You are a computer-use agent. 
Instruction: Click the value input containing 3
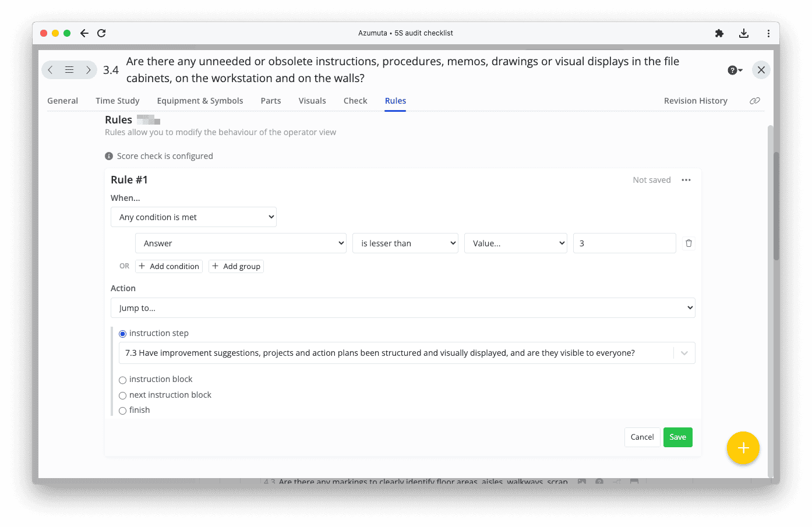pyautogui.click(x=624, y=243)
